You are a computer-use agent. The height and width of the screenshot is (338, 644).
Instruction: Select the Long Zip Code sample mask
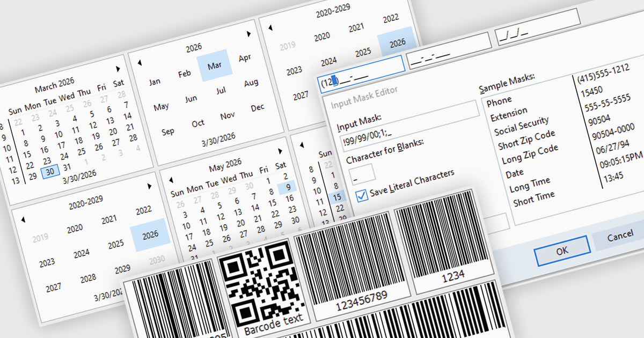click(x=530, y=154)
